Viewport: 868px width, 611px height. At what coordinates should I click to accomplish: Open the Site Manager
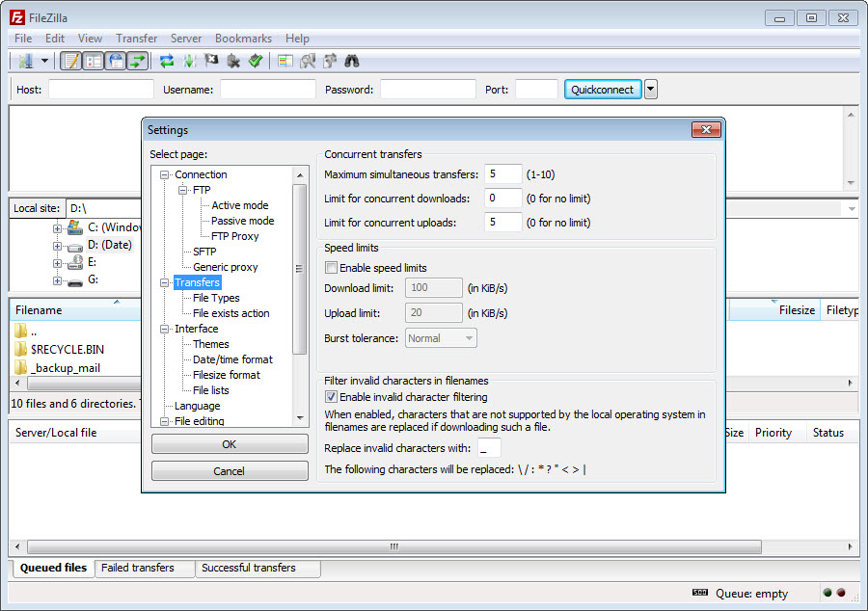point(25,61)
